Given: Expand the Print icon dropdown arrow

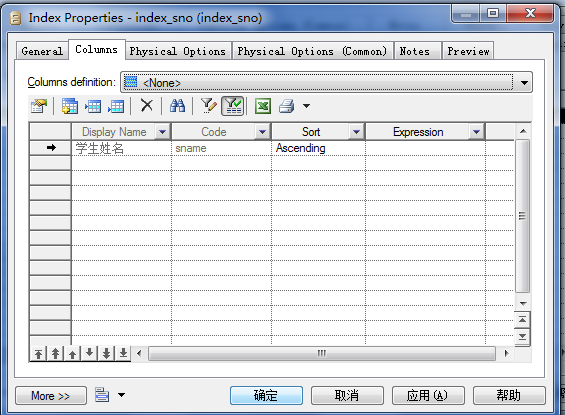Looking at the screenshot, I should pos(306,106).
